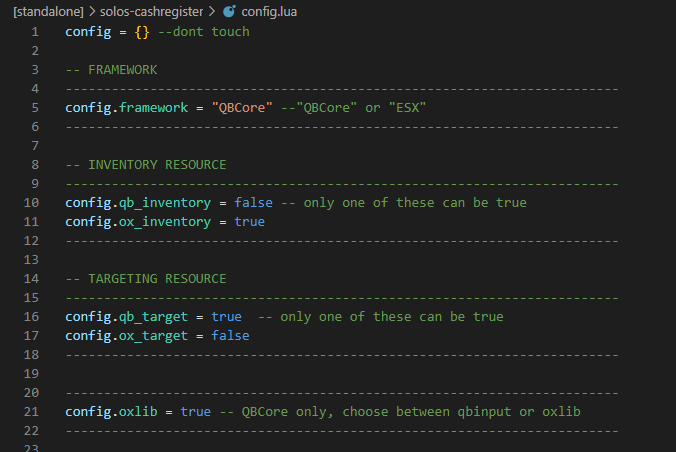The image size is (676, 452).
Task: Click 'false' value of config.qb_inventory
Action: [254, 203]
